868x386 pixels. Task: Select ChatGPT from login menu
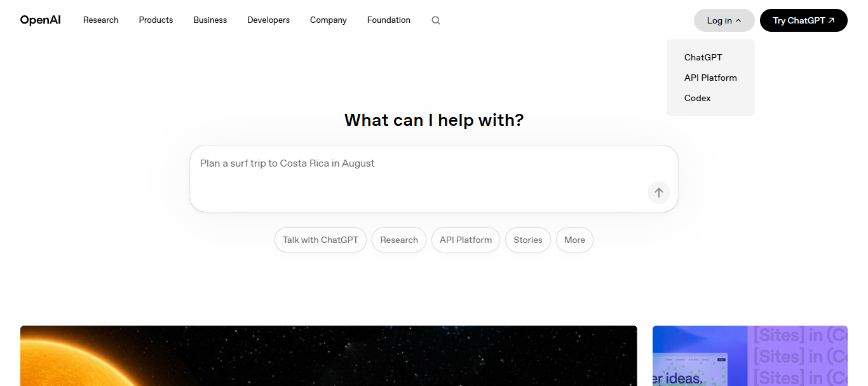point(703,57)
